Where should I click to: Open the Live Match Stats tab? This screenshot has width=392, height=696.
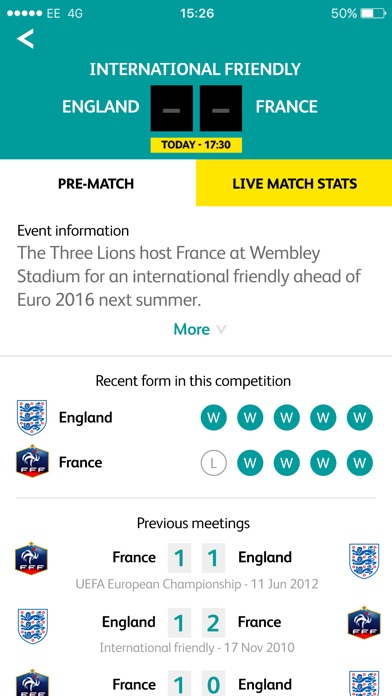tap(294, 183)
